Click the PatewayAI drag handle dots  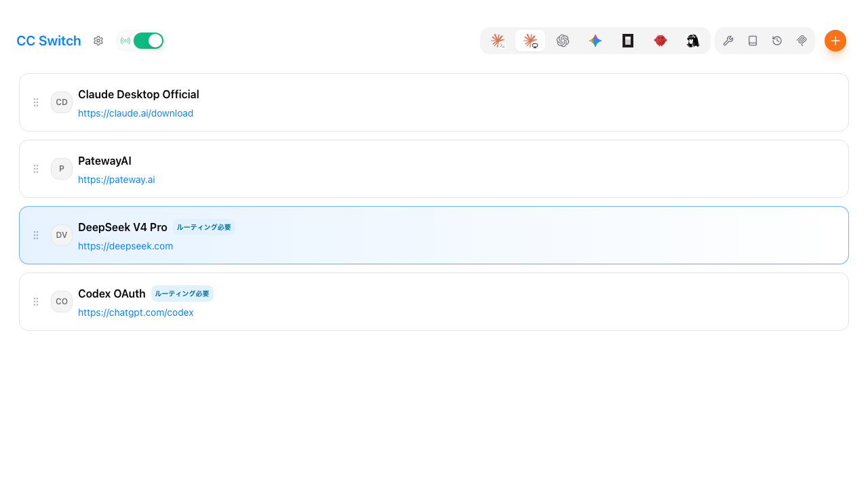tap(36, 169)
